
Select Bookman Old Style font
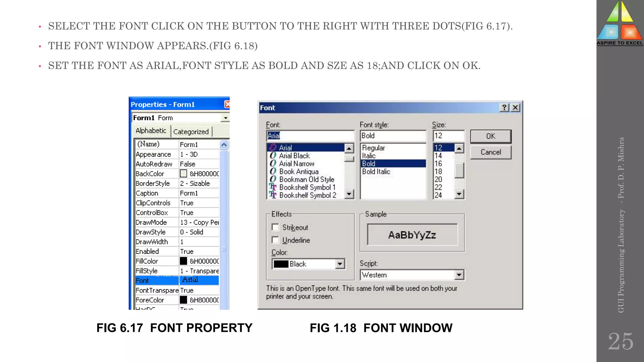click(306, 179)
